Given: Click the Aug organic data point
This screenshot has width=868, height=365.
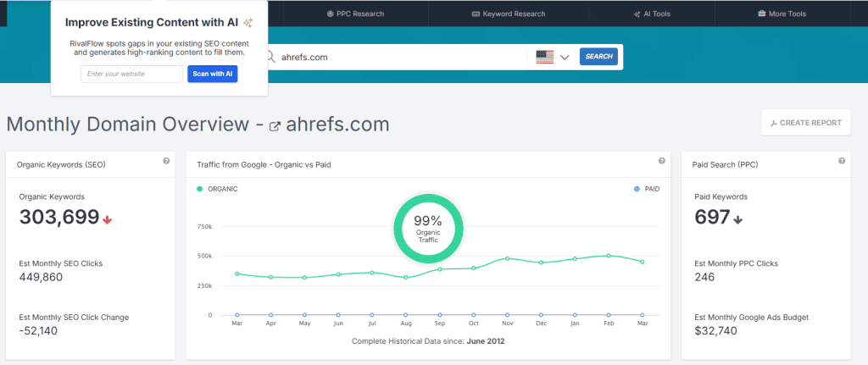Looking at the screenshot, I should (x=406, y=277).
